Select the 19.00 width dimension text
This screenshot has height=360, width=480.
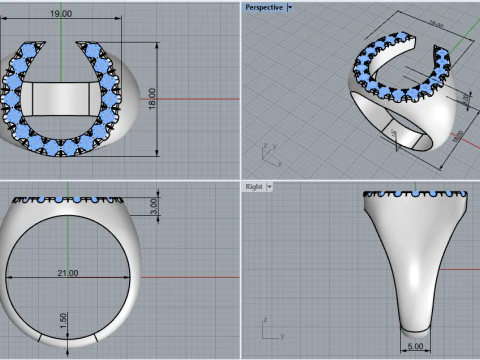click(x=61, y=14)
